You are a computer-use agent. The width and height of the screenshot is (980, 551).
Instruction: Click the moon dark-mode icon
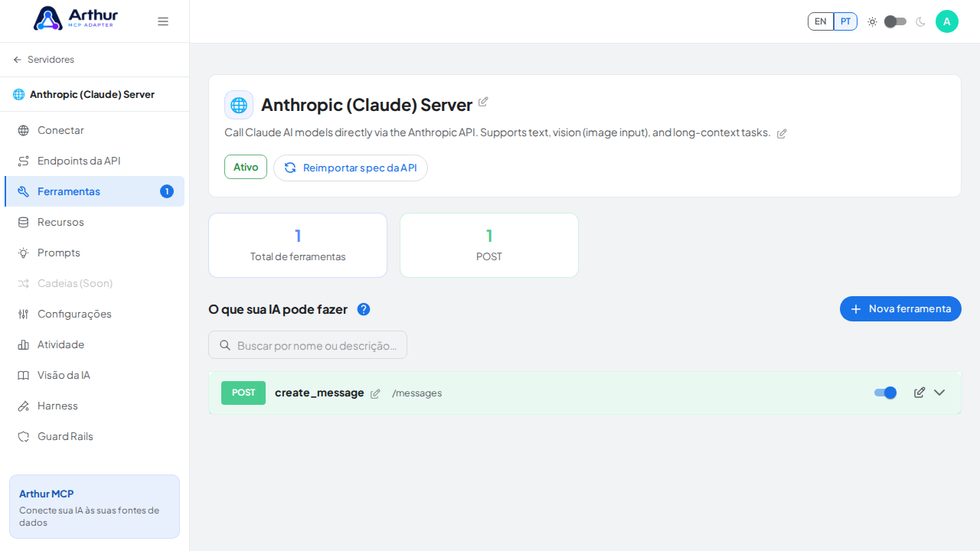(x=920, y=21)
